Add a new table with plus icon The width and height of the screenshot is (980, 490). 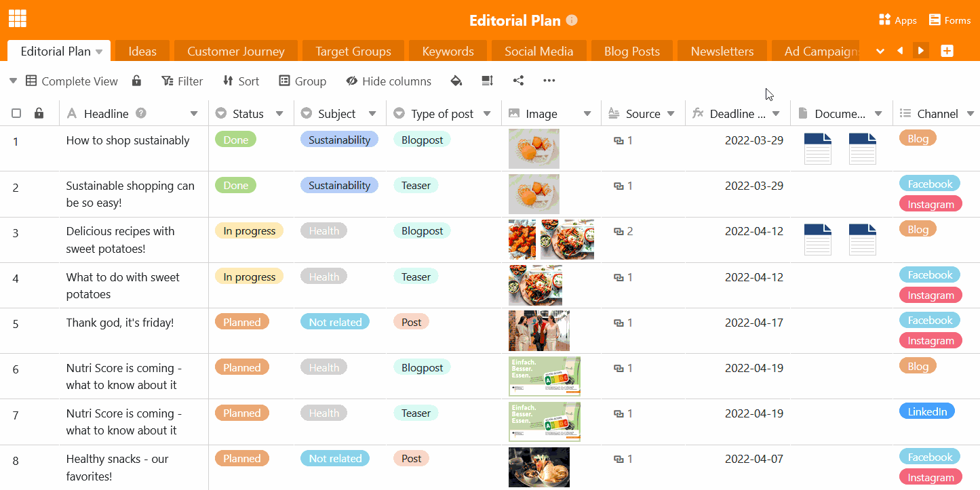coord(947,51)
